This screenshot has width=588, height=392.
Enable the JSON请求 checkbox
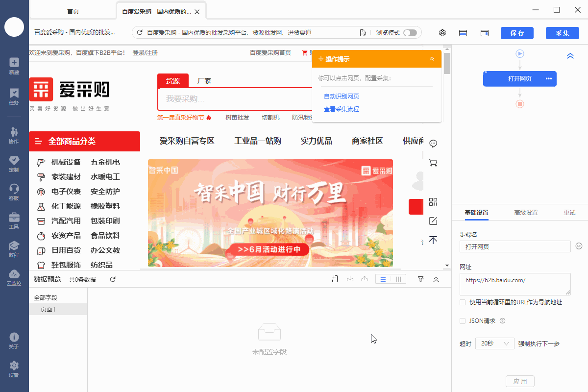[463, 321]
